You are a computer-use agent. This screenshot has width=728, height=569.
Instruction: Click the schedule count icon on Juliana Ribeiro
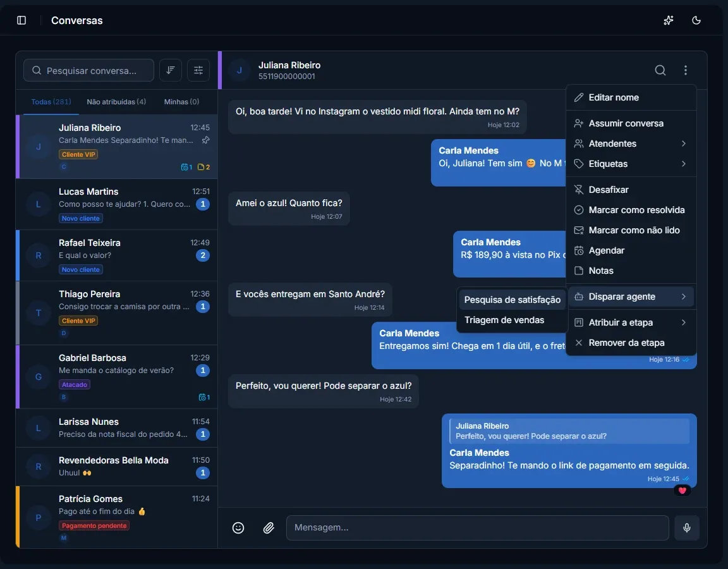pos(186,167)
